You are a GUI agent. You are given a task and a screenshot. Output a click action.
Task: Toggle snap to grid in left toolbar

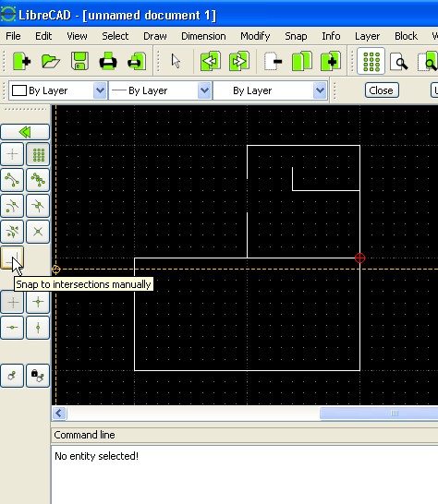click(38, 154)
